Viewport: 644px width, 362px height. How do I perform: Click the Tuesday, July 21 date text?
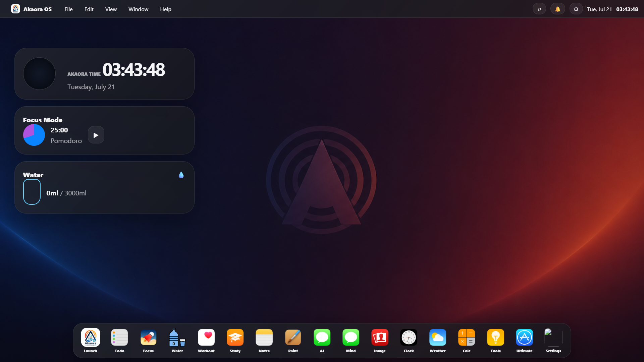91,87
